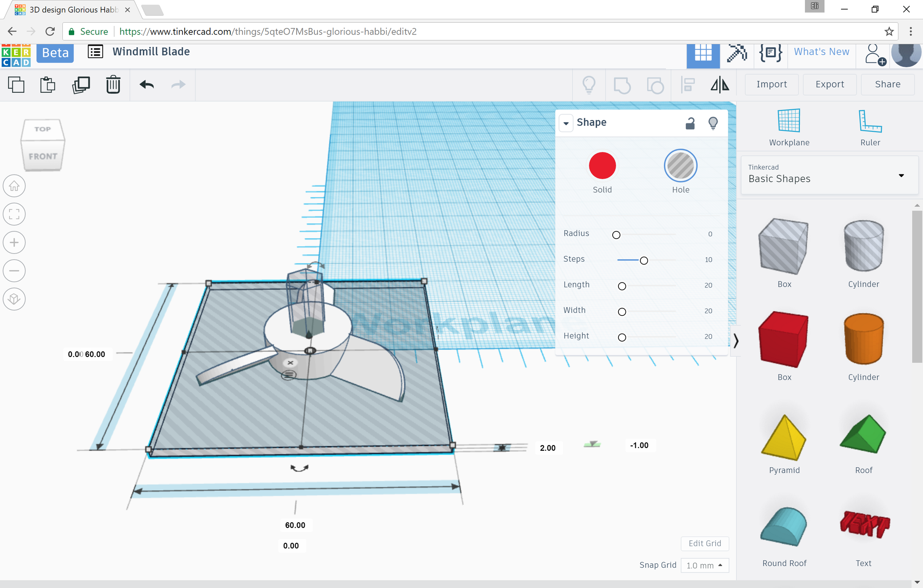Viewport: 923px width, 588px height.
Task: Click the Duplicate icon
Action: pyautogui.click(x=81, y=84)
